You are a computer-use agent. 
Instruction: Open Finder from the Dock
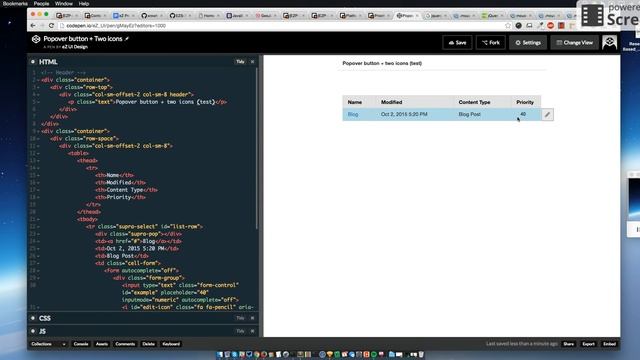click(220, 354)
